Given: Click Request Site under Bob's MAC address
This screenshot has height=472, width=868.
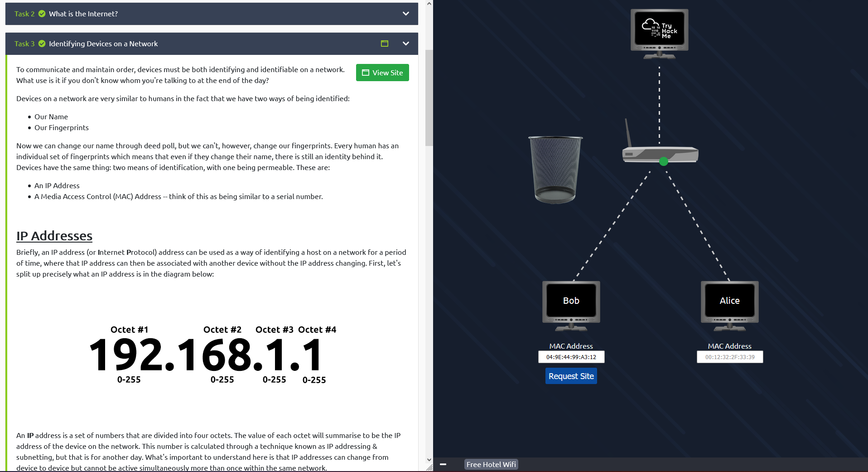Looking at the screenshot, I should point(571,376).
